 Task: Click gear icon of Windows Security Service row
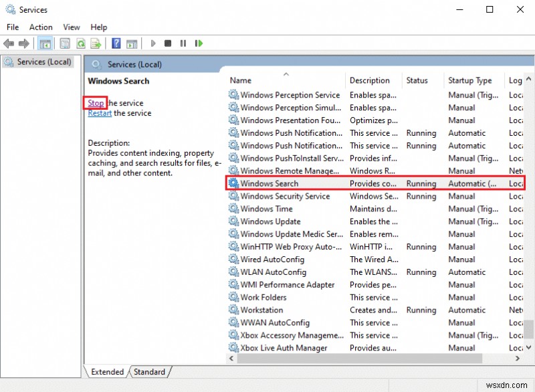pos(233,196)
